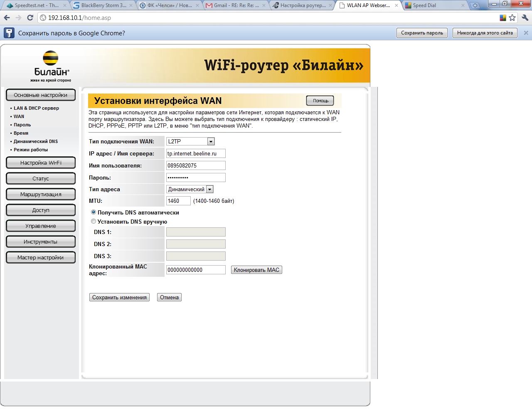Focus the server IP address field
The width and height of the screenshot is (532, 409).
pos(196,153)
